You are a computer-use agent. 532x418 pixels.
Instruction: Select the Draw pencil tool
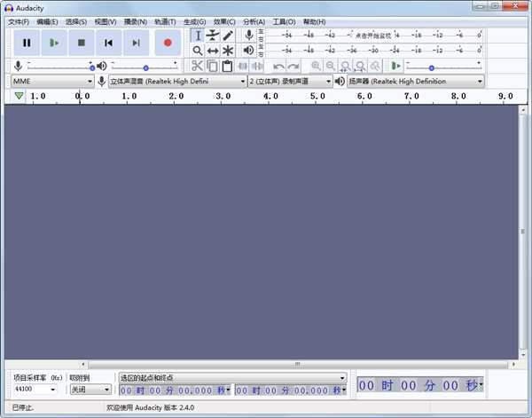(228, 35)
